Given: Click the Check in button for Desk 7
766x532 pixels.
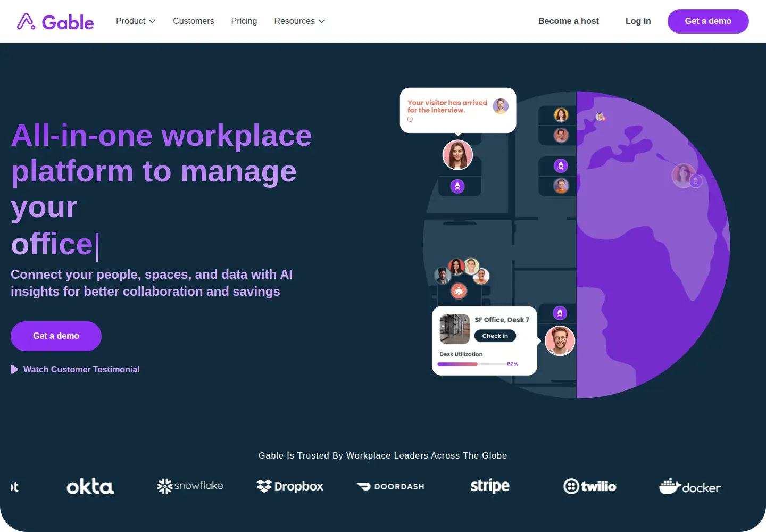Looking at the screenshot, I should click(495, 336).
